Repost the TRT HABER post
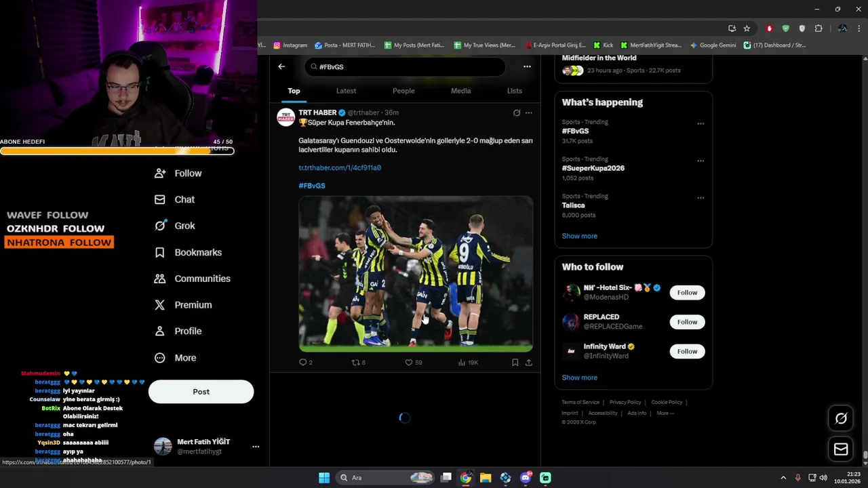The image size is (868, 488). coord(355,363)
